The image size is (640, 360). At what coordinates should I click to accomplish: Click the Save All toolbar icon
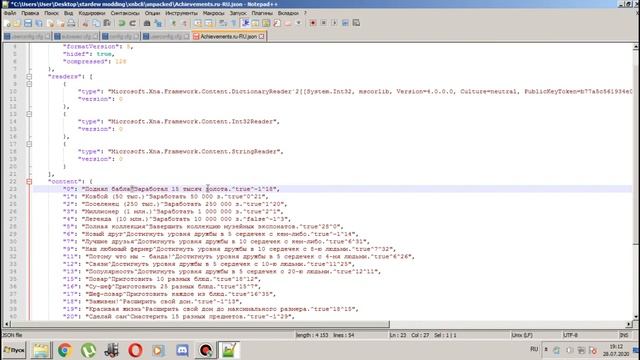click(39, 23)
